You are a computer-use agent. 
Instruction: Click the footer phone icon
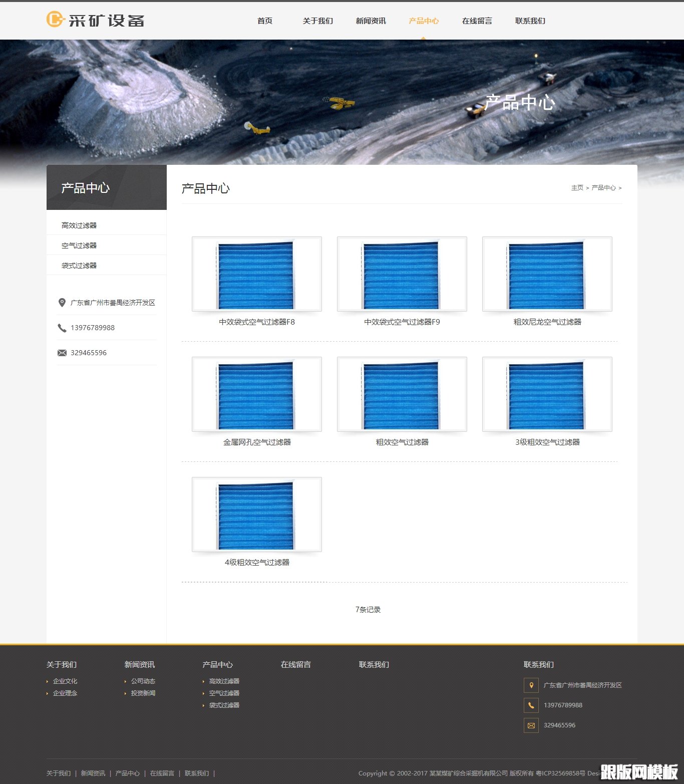[531, 705]
